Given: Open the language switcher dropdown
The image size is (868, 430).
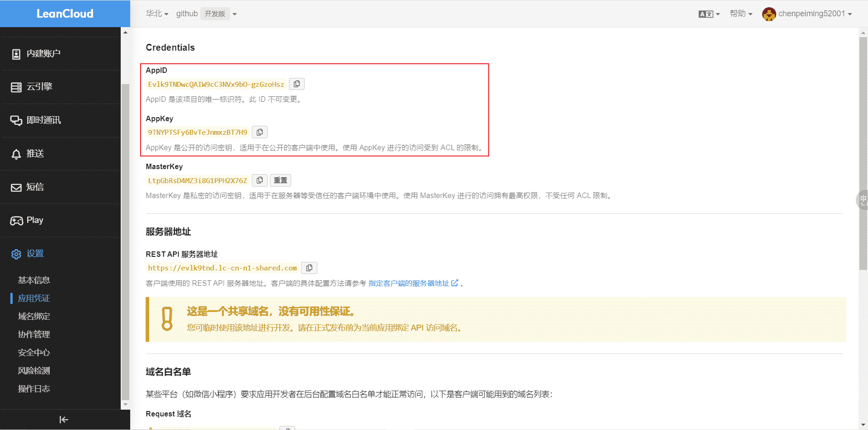Looking at the screenshot, I should pyautogui.click(x=709, y=14).
